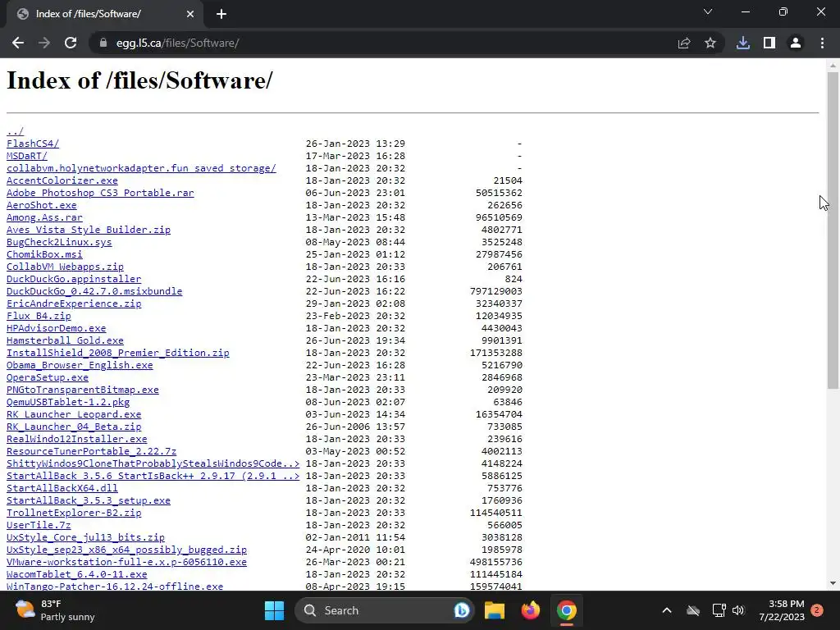
Task: Click RK_Launcher_04_Beta.zip link
Action: (x=74, y=427)
